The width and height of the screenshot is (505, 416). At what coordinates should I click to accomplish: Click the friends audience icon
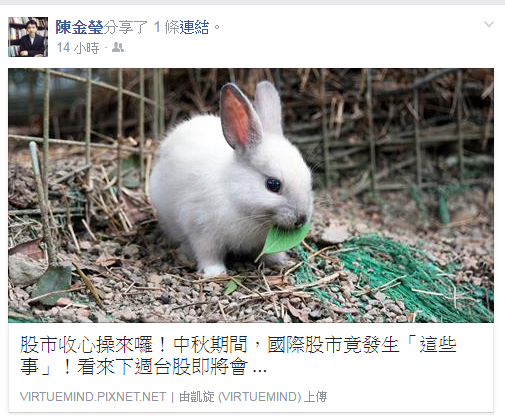click(x=118, y=48)
